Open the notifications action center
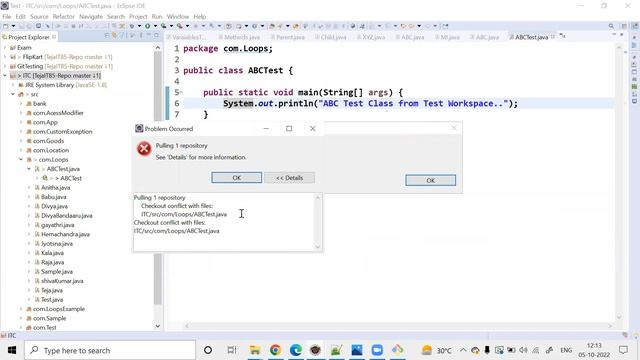 [x=623, y=350]
